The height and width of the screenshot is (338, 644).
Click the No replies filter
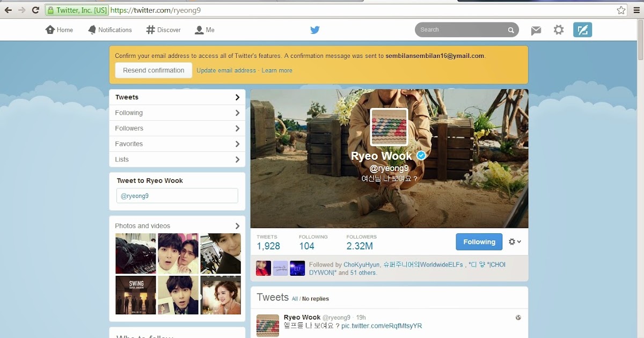316,299
